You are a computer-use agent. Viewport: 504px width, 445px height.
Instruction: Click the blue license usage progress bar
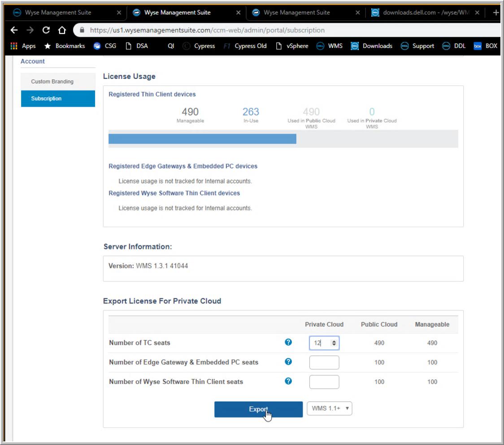coord(202,139)
